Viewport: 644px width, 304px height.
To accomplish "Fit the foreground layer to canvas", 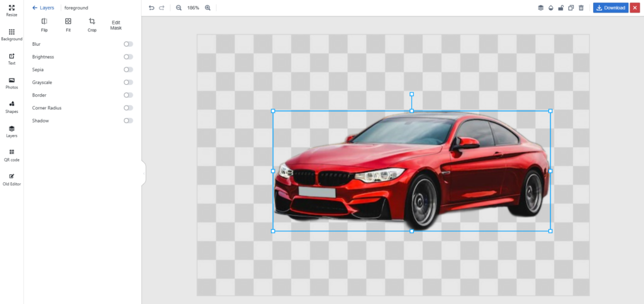I will click(x=68, y=25).
